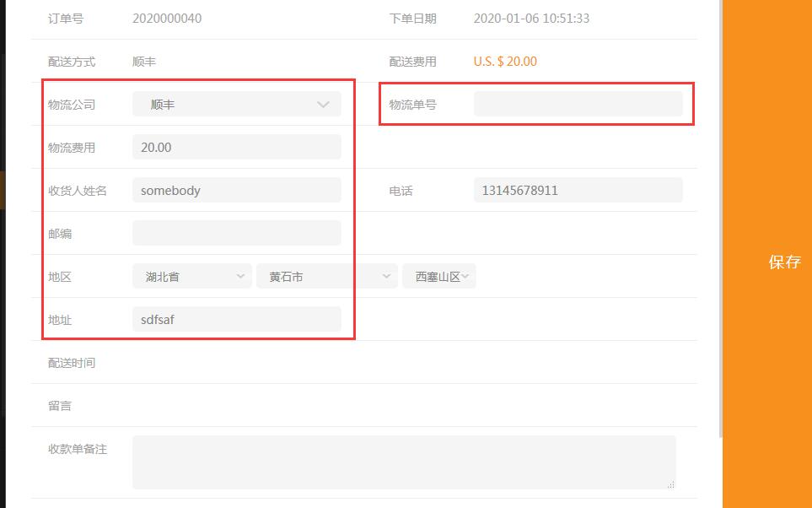Select the 电话 field with 13145678911
Screen dimensions: 812x508
(x=578, y=191)
